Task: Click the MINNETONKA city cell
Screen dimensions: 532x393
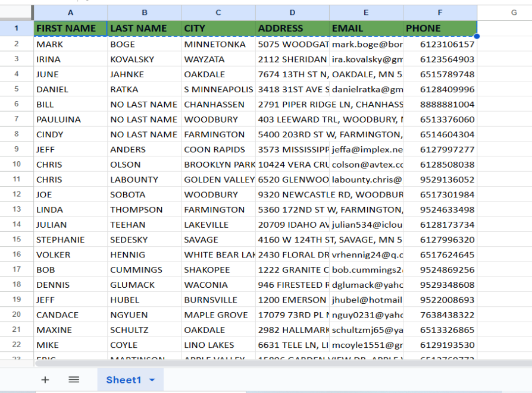Action: tap(218, 44)
